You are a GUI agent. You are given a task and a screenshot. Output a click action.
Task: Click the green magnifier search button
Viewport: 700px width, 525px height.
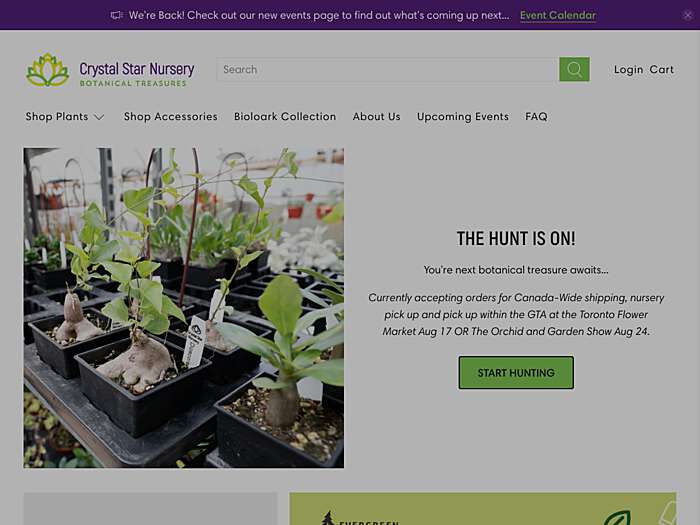click(574, 69)
